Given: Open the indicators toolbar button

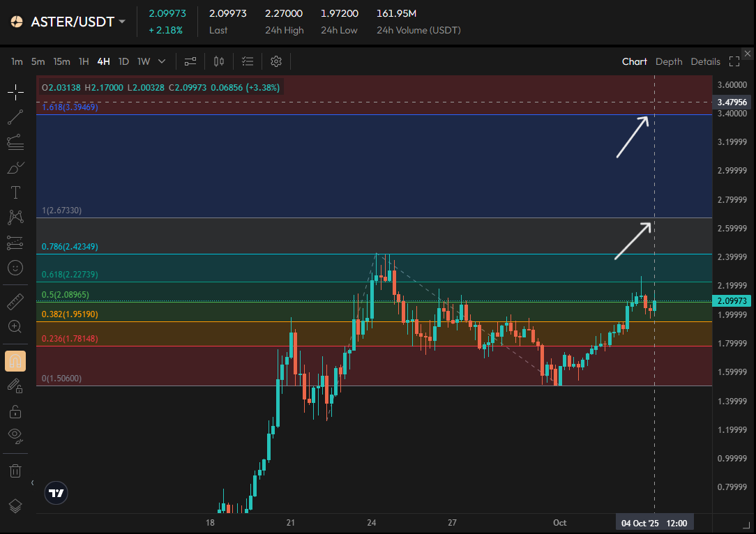Looking at the screenshot, I should 190,61.
